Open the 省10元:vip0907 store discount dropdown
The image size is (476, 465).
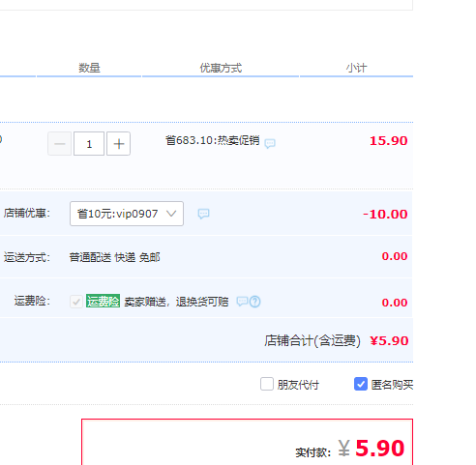click(127, 214)
